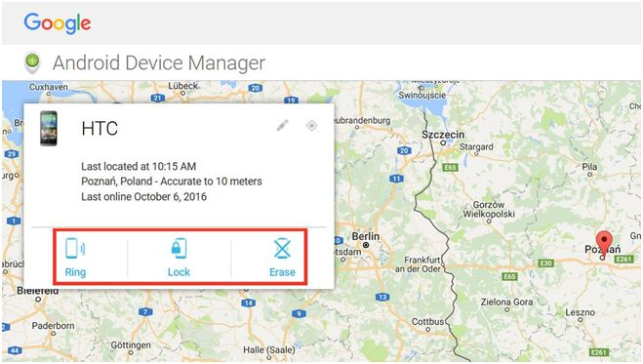Click the Lock button label
This screenshot has height=364, width=643.
click(179, 272)
